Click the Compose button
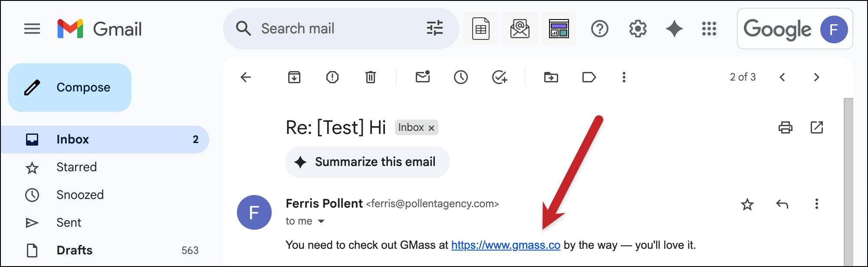 (x=70, y=88)
